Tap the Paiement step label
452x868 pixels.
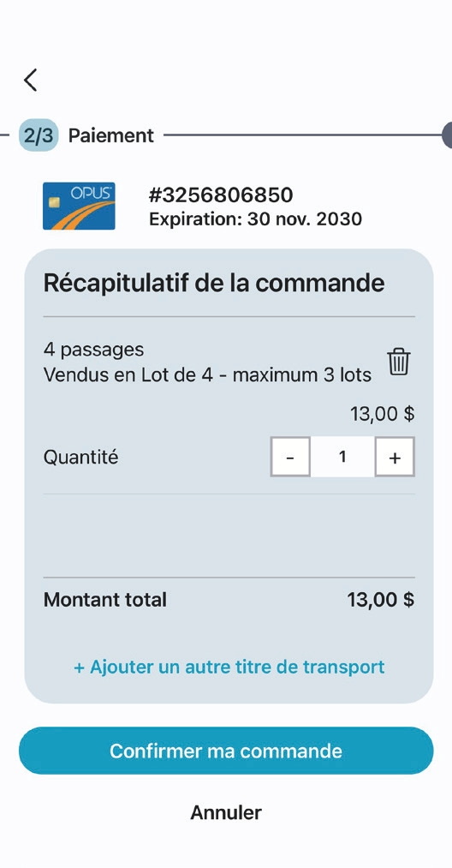coord(111,135)
